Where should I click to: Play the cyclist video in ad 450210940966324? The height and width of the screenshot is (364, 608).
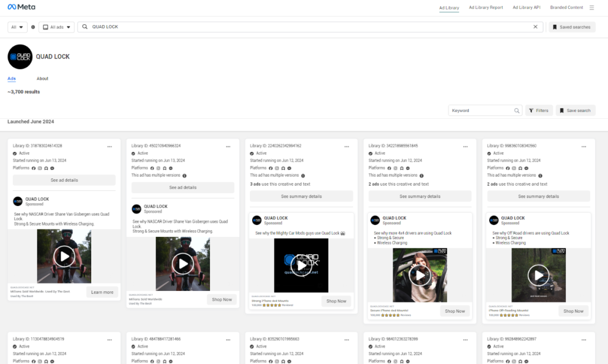click(182, 264)
